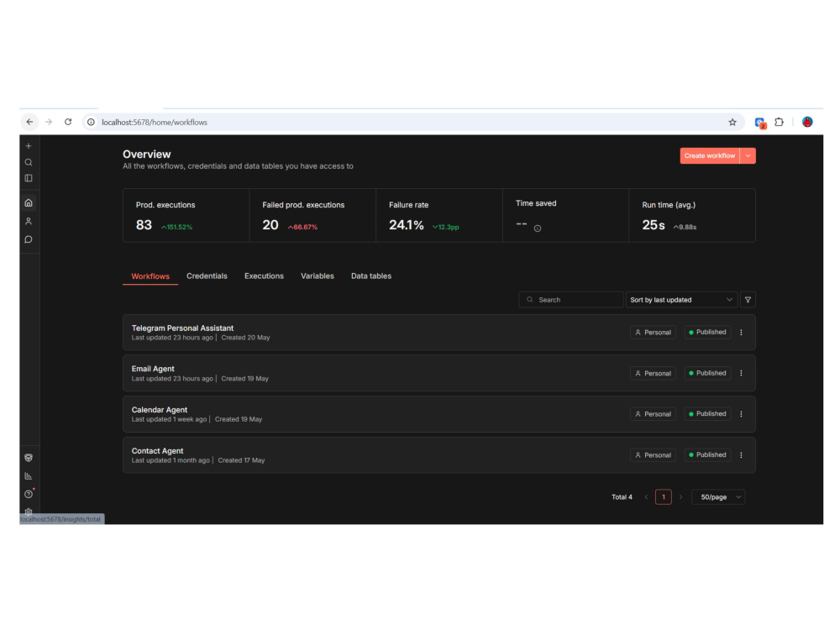Open the Time saved insight card

[x=565, y=215]
